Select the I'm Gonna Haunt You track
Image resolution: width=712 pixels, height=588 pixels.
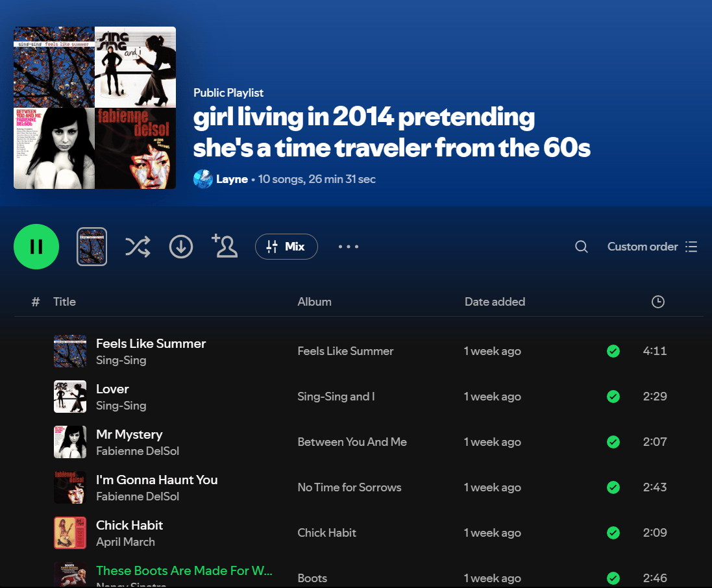(x=157, y=480)
